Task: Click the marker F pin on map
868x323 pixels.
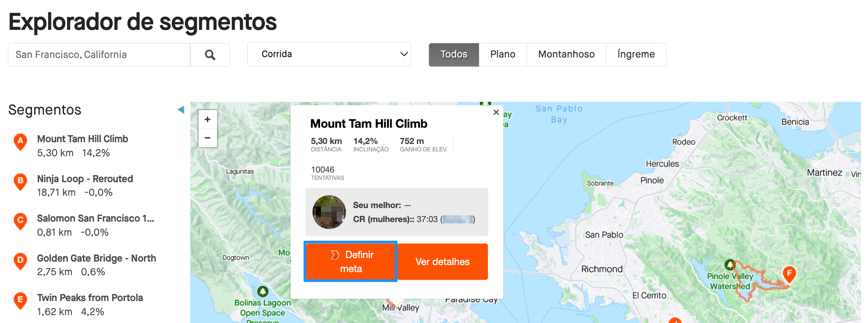Action: click(789, 274)
